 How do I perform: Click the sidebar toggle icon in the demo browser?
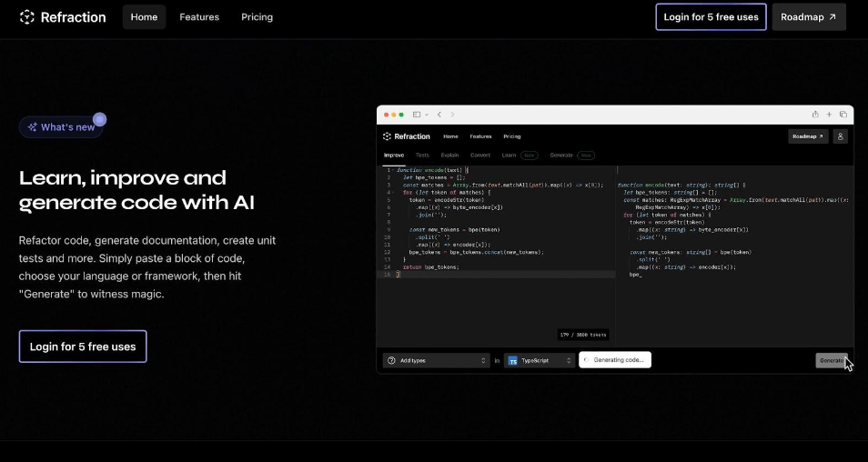tap(417, 115)
